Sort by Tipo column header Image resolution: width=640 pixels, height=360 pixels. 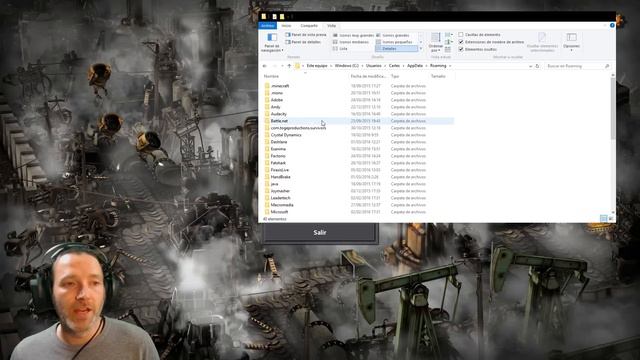click(395, 76)
